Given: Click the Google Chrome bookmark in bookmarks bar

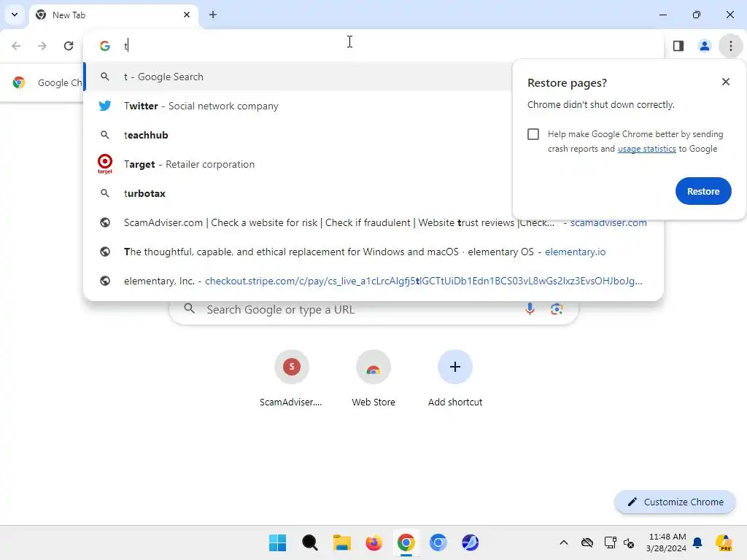Looking at the screenshot, I should coord(47,83).
